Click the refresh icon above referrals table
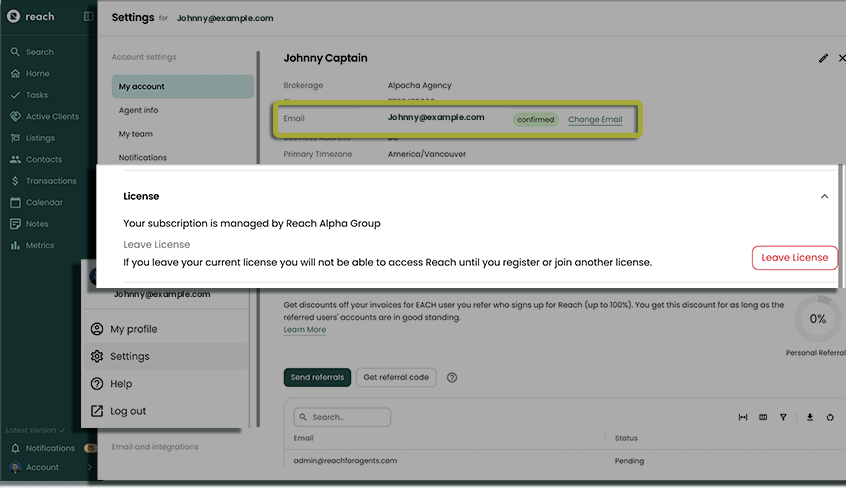This screenshot has height=500, width=846. [x=830, y=417]
